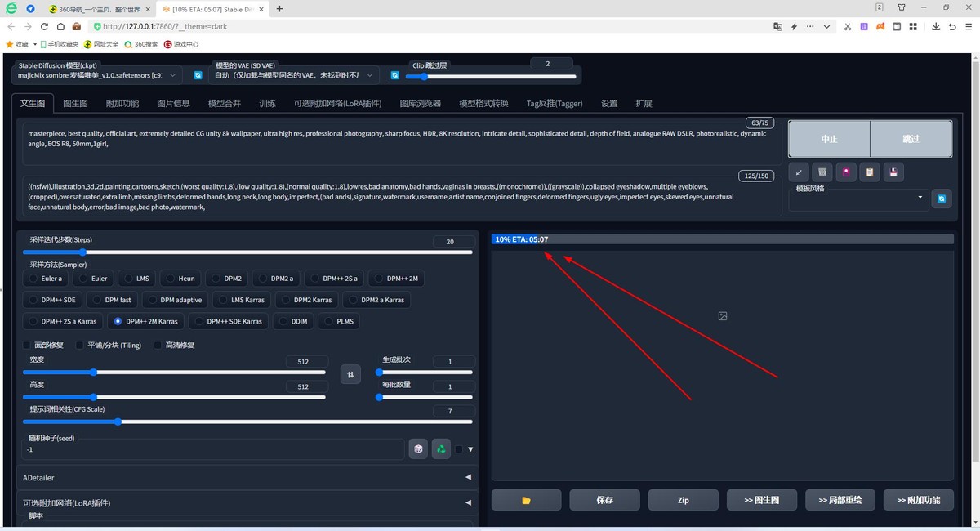The height and width of the screenshot is (531, 980).
Task: Open the 模板风格 style dropdown
Action: click(858, 198)
